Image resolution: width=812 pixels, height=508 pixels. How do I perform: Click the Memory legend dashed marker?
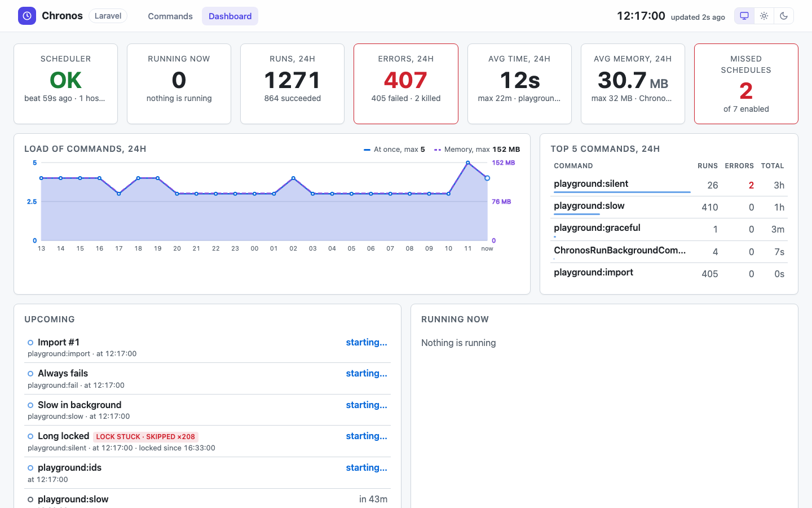click(438, 150)
